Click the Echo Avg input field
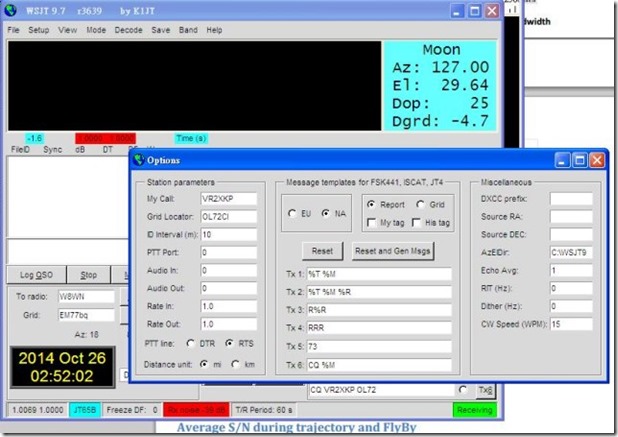618x437 pixels. click(571, 270)
